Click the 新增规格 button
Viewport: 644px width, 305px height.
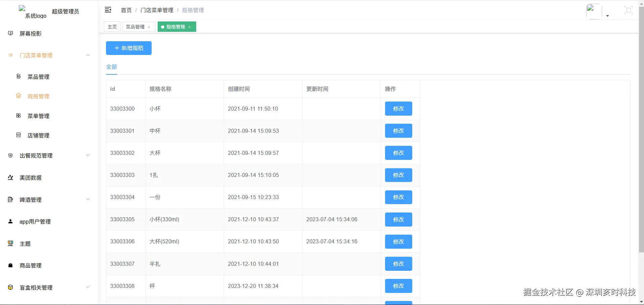pyautogui.click(x=129, y=48)
